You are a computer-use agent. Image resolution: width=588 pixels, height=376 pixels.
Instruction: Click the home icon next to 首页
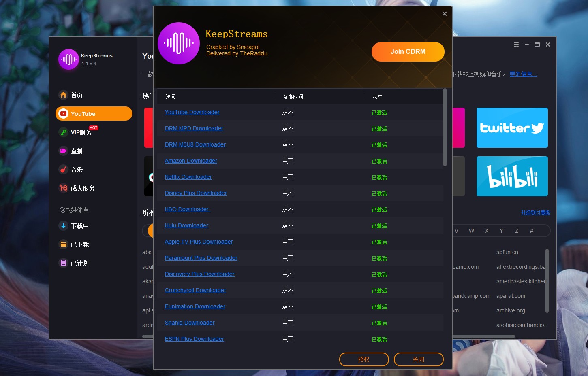[63, 95]
